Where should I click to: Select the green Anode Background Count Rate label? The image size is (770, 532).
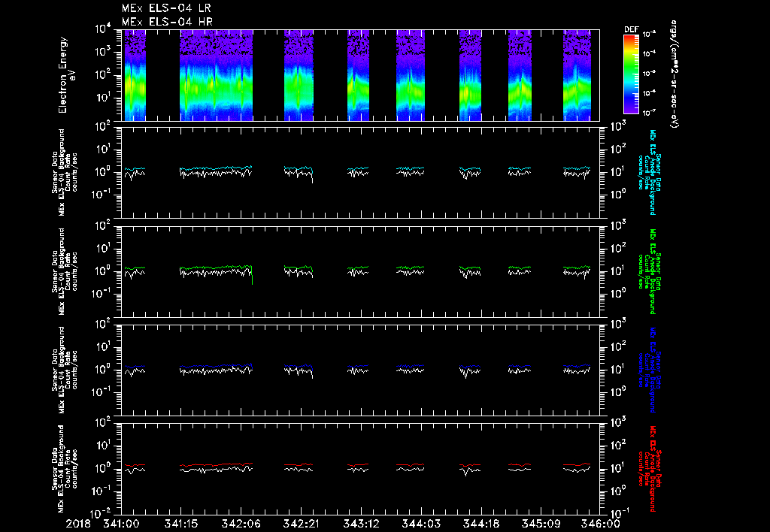(x=649, y=271)
